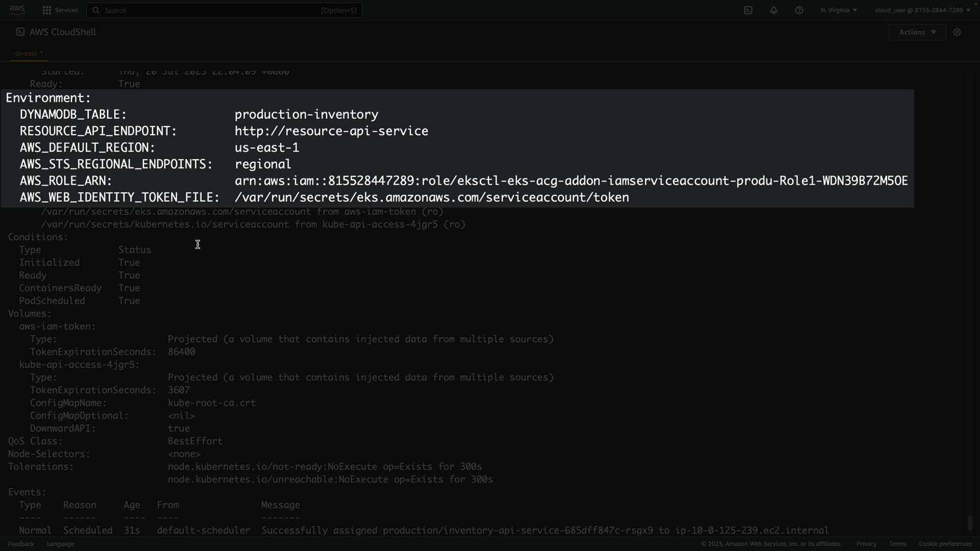Expand the cloud_user account dropdown
980x551 pixels.
[x=922, y=10]
